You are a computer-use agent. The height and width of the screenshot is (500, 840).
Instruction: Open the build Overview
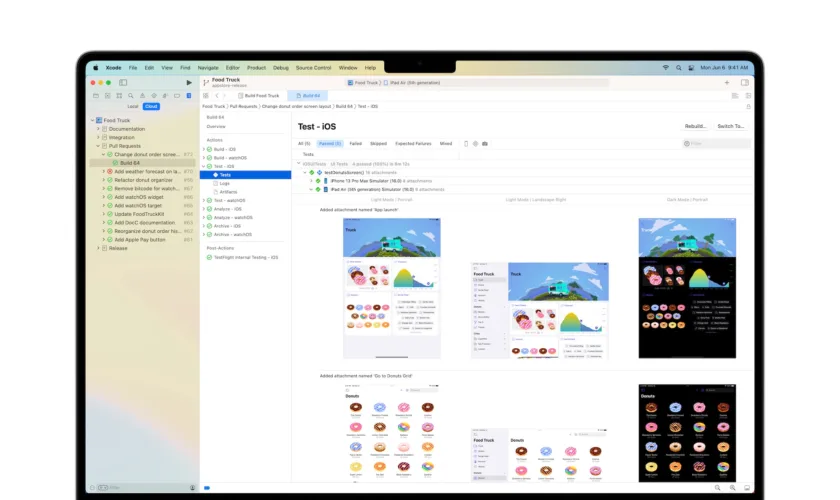216,126
